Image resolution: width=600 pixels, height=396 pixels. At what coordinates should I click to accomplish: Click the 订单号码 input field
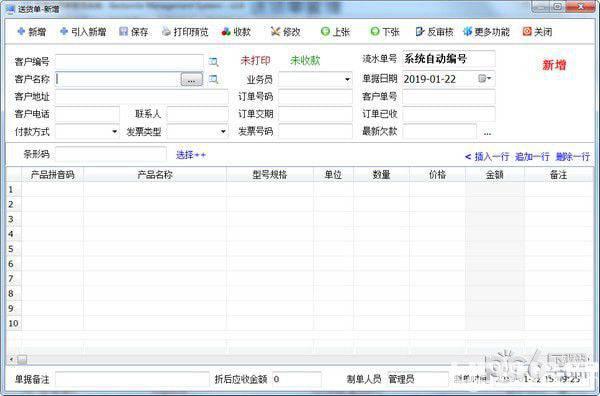[315, 97]
